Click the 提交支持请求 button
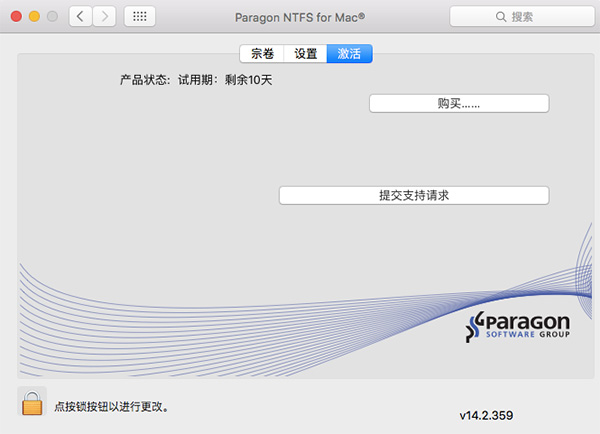600x434 pixels. pos(414,195)
